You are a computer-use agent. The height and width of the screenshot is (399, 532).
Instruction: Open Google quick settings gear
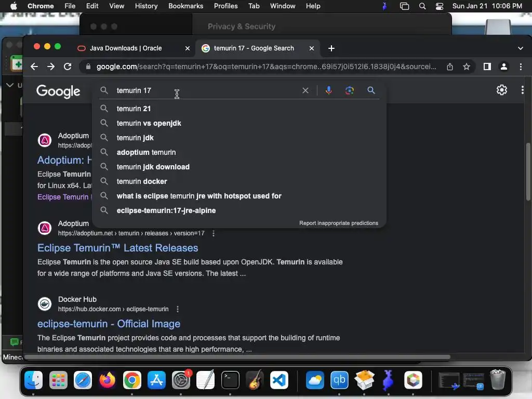point(502,90)
